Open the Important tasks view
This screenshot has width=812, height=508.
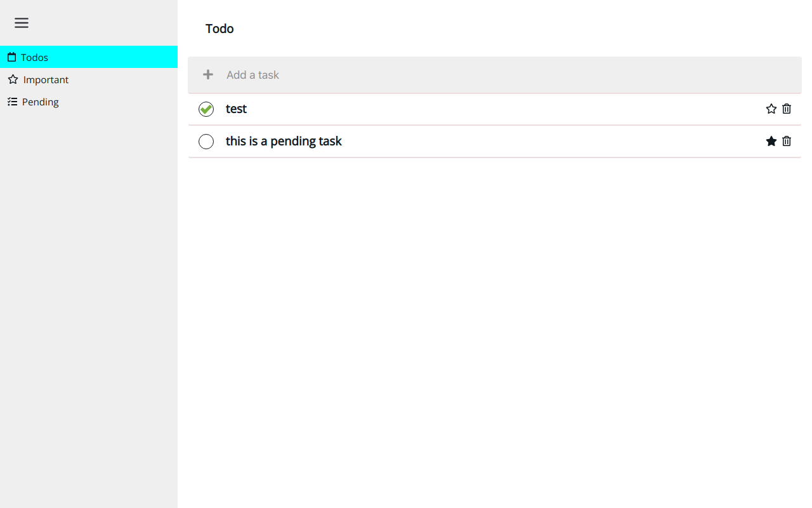[45, 79]
